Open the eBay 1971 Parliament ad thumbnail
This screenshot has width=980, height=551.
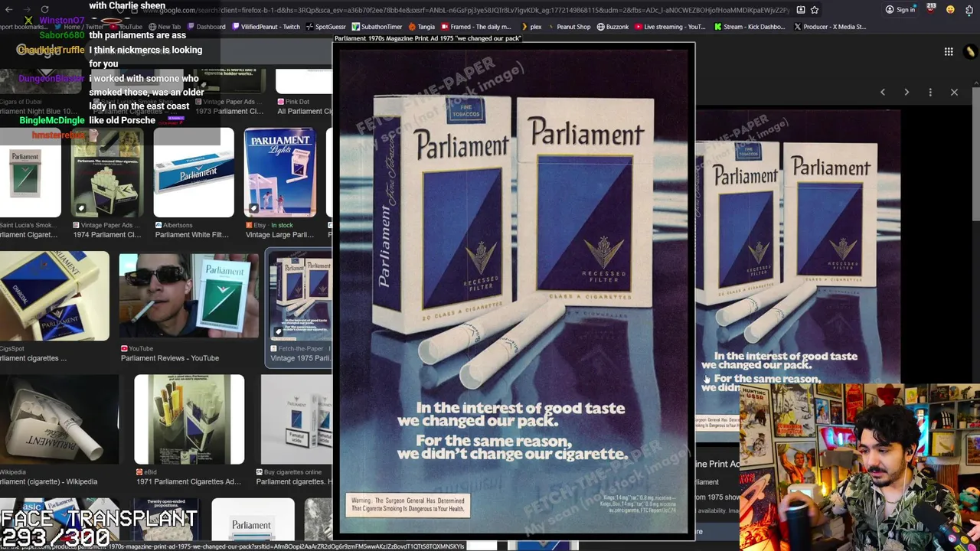point(189,419)
